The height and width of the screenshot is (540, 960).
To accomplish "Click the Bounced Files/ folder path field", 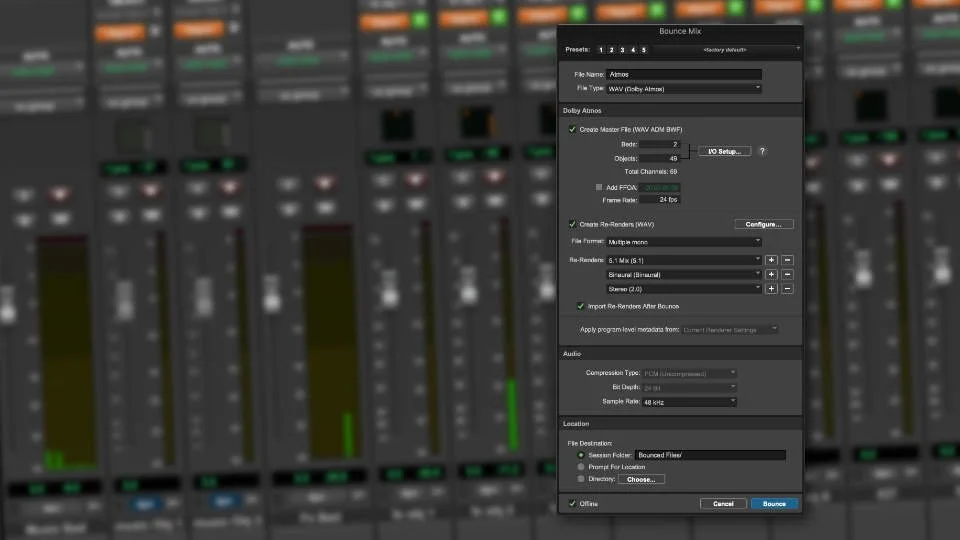I will tap(710, 455).
